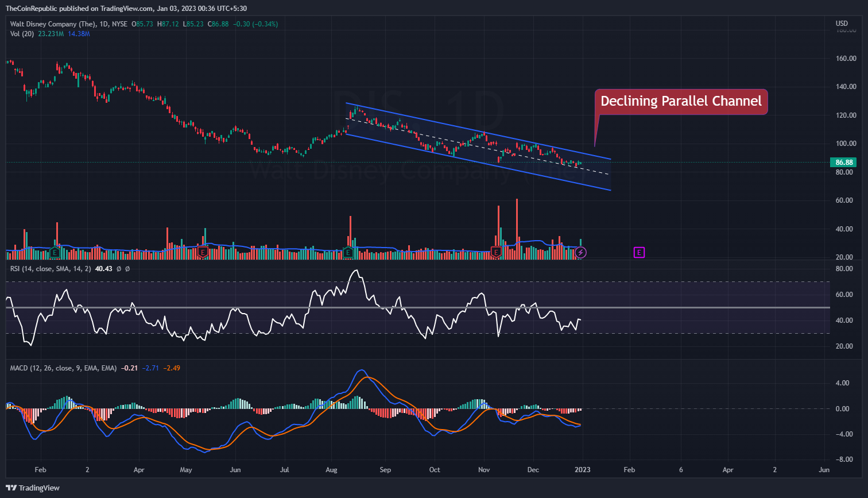
Task: Select the Declining Parallel Channel callout
Action: (681, 102)
